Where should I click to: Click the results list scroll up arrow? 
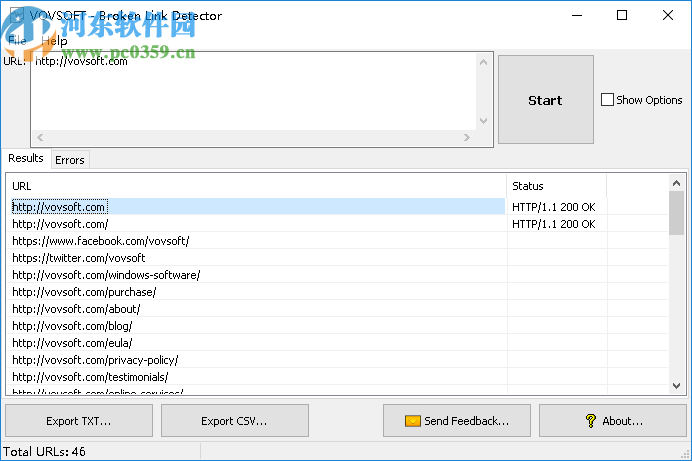coord(676,183)
